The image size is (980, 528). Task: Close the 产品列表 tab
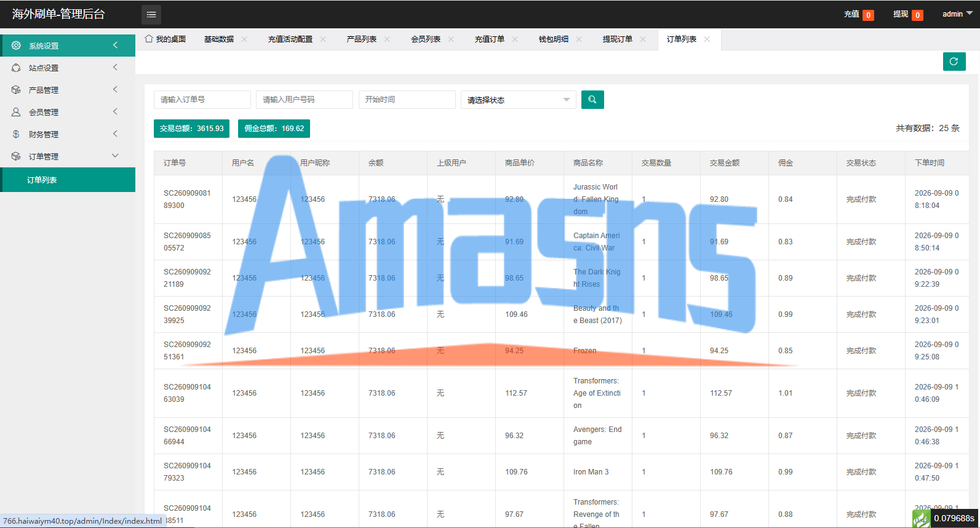coord(387,39)
